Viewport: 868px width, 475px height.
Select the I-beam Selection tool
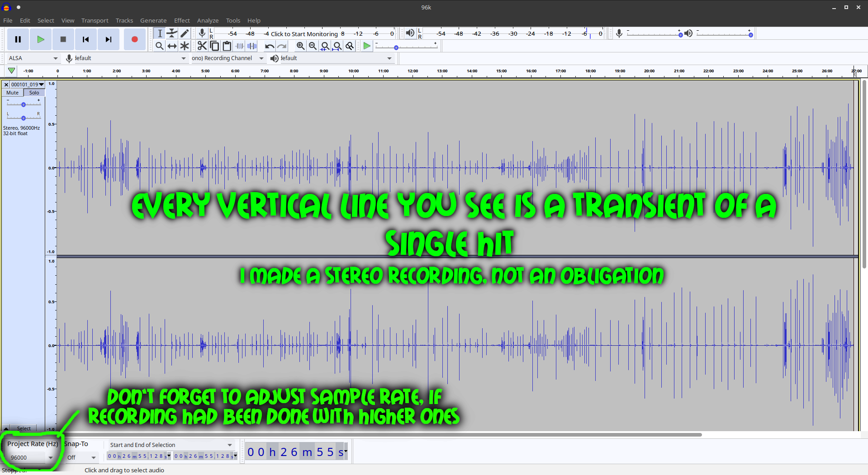160,33
